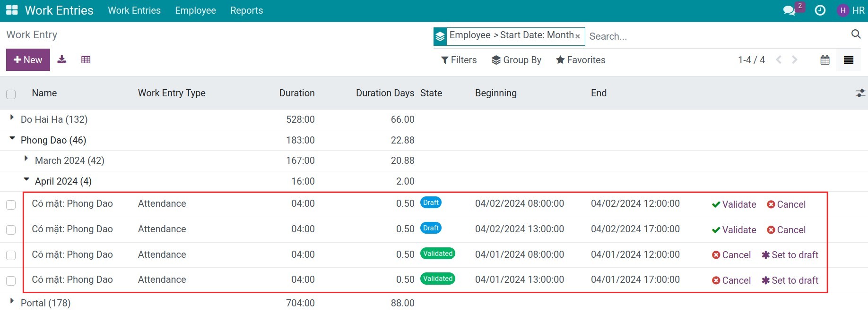Go to next page arrow

tap(795, 59)
